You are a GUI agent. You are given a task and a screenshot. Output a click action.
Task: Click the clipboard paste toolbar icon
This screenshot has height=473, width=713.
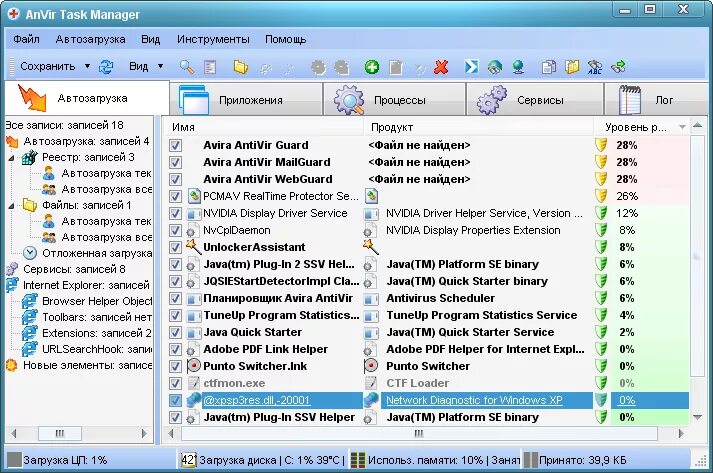click(396, 67)
